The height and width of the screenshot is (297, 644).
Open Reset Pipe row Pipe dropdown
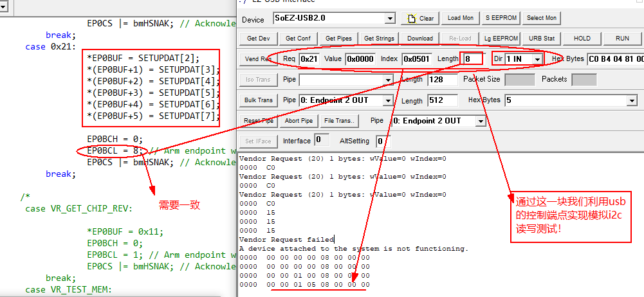pyautogui.click(x=480, y=121)
